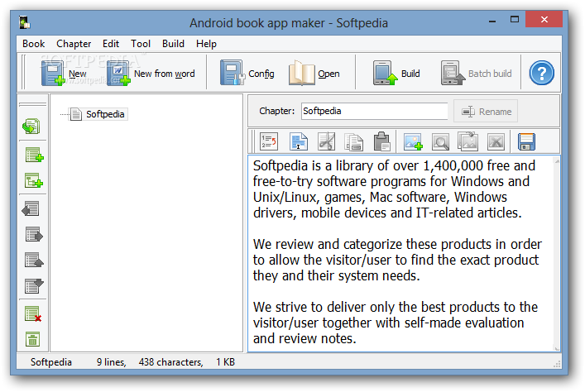This screenshot has height=392, width=585.
Task: Close the Android book app maker window
Action: 544,19
